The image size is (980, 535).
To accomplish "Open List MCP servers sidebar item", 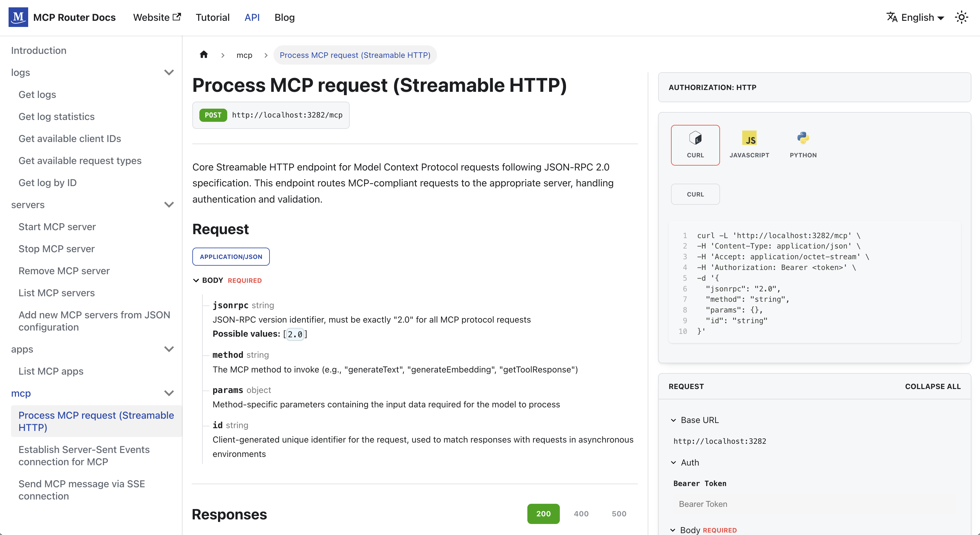I will pos(57,293).
